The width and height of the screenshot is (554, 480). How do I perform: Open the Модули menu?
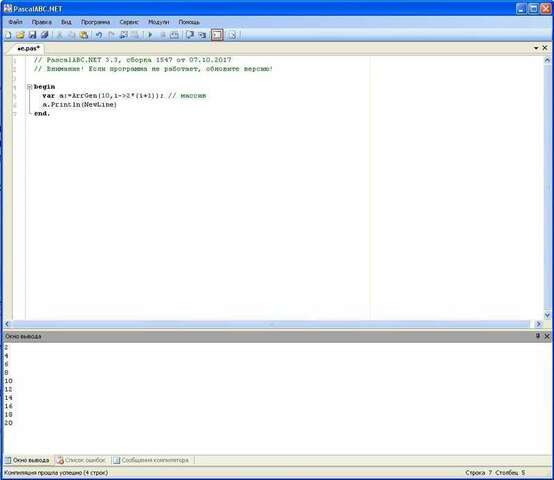pos(159,22)
